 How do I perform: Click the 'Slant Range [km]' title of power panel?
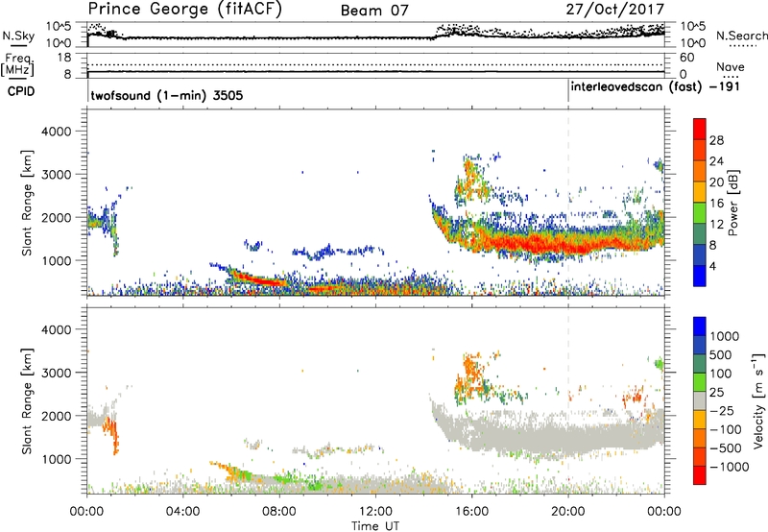[x=27, y=203]
